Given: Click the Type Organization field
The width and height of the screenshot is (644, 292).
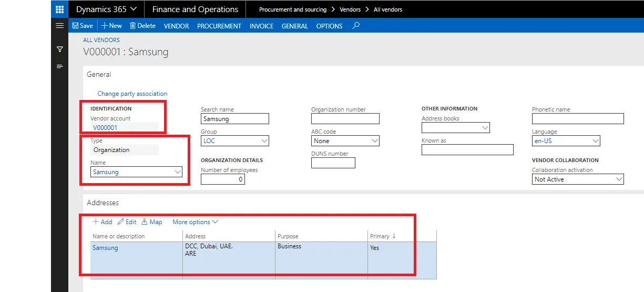Looking at the screenshot, I should point(125,150).
